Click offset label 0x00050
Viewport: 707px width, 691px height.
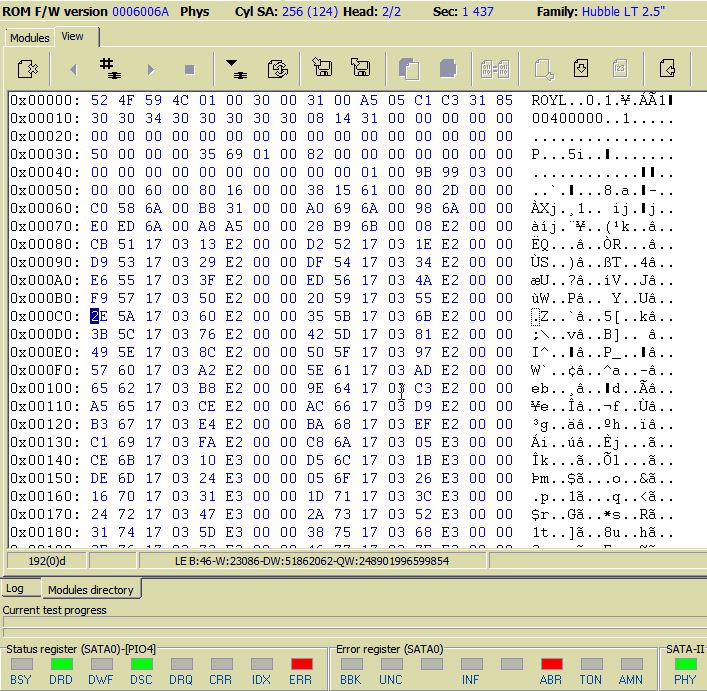(45, 190)
